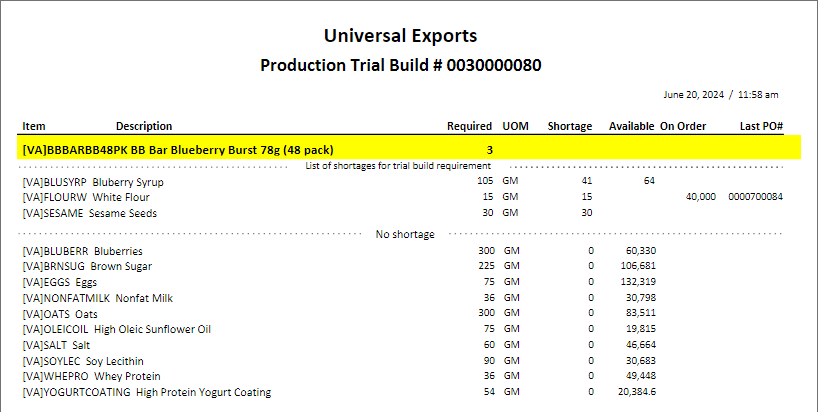Select the Shortage column header
This screenshot has height=412, width=818.
tap(569, 126)
